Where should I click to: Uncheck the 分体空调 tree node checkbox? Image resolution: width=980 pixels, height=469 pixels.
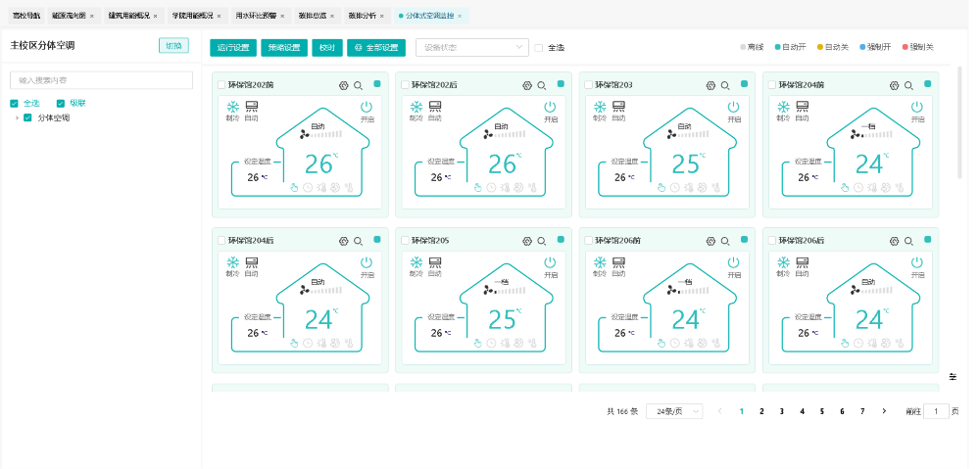(27, 118)
